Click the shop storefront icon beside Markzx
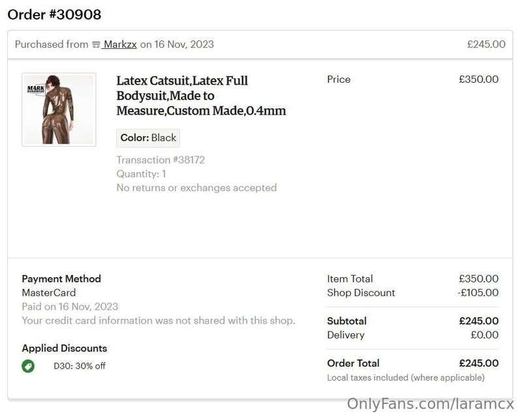This screenshot has height=420, width=522. [x=96, y=44]
